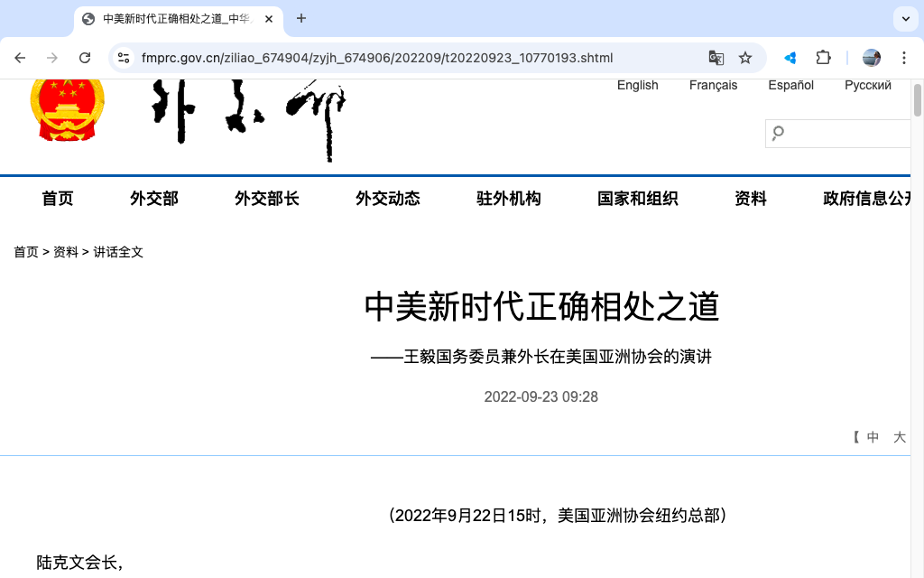Viewport: 924px width, 578px height.
Task: Open the 外交部长 navigation menu
Action: (266, 199)
